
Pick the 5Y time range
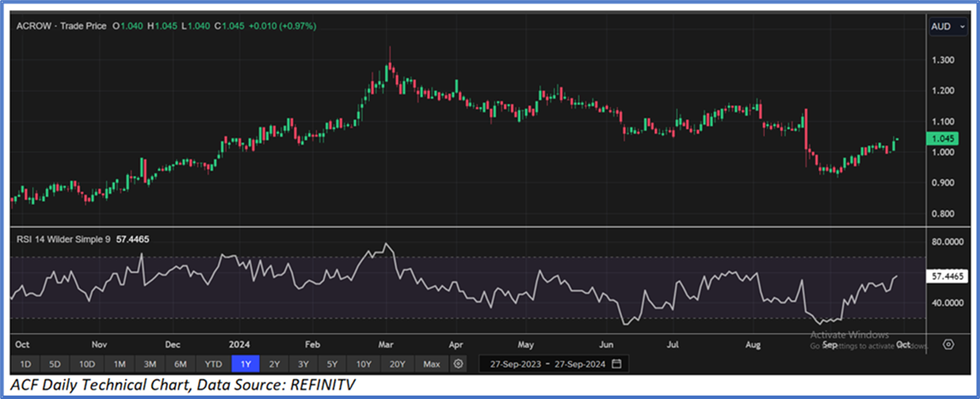[x=333, y=363]
